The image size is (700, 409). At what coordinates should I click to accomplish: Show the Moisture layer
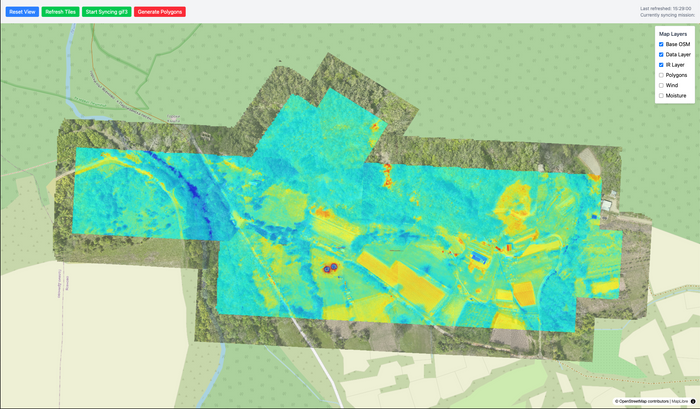[x=661, y=96]
